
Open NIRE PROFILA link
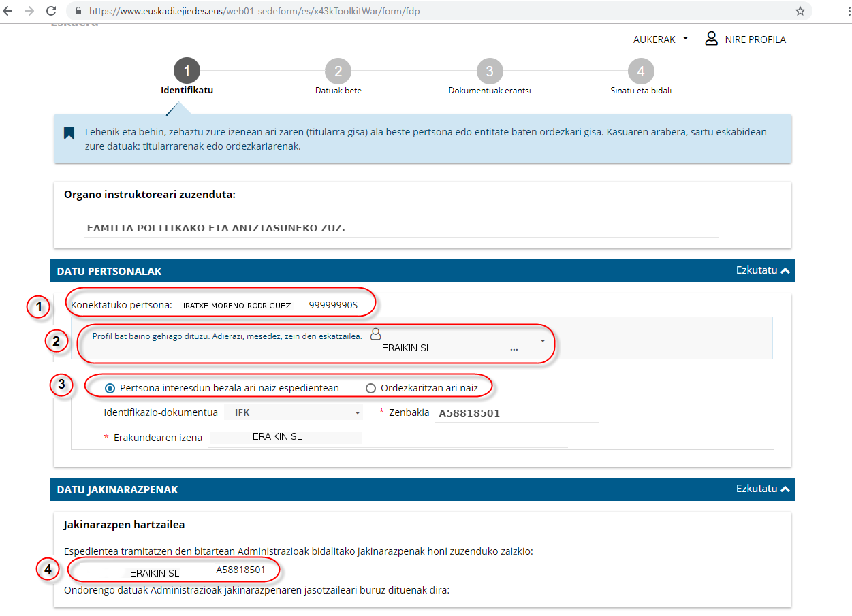point(755,39)
